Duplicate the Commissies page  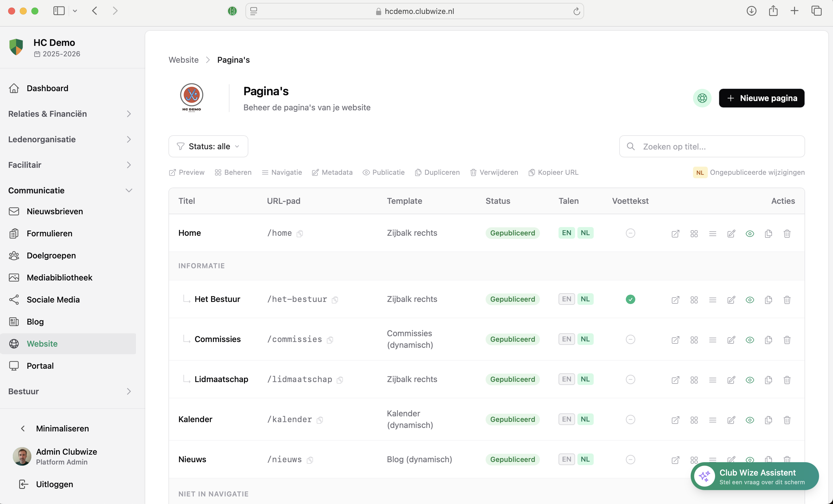[x=768, y=340]
